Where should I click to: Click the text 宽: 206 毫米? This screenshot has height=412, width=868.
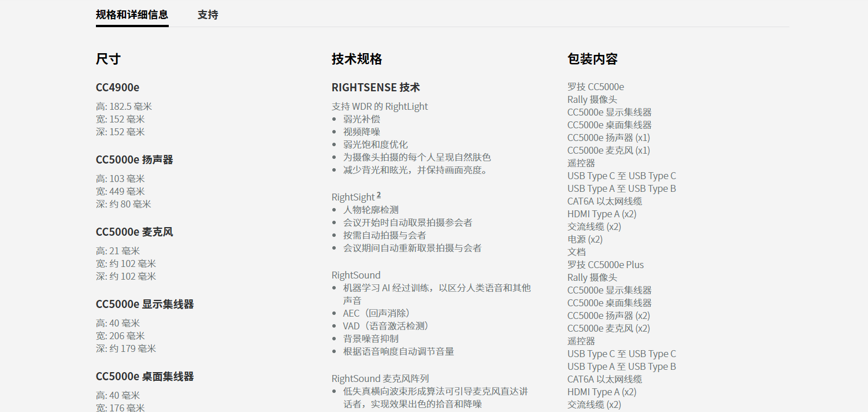pyautogui.click(x=120, y=336)
